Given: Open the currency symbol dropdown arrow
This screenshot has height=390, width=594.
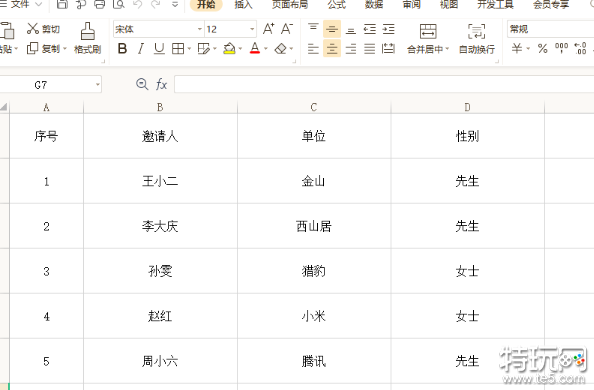Looking at the screenshot, I should point(528,49).
